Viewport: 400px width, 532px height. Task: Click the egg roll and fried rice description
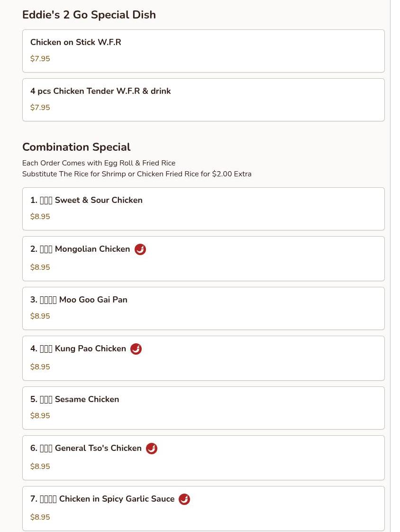coord(99,163)
